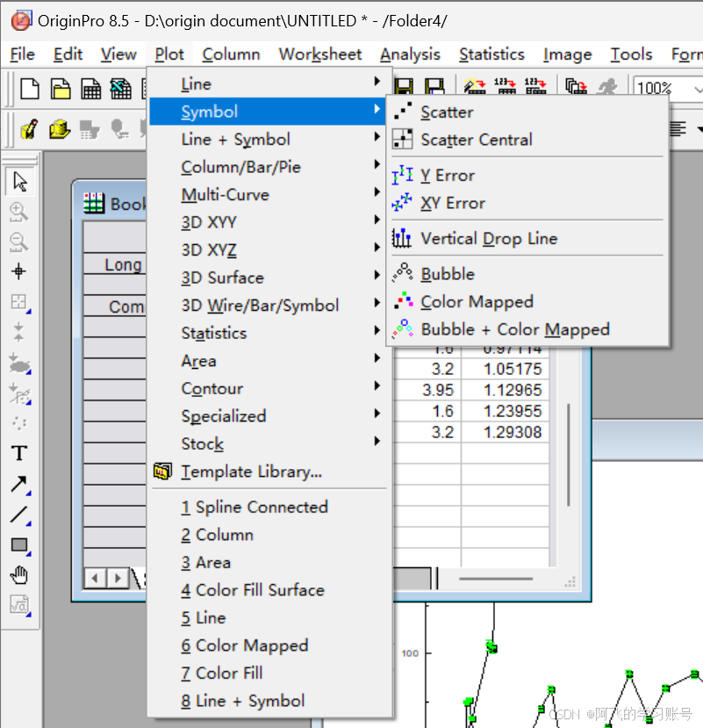Expand the Line submenu
This screenshot has height=728, width=703.
point(268,83)
